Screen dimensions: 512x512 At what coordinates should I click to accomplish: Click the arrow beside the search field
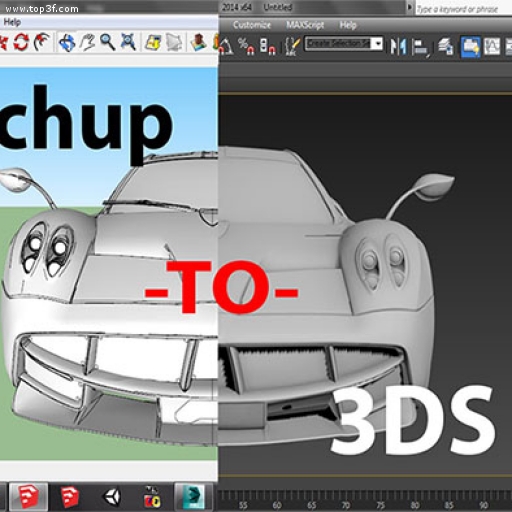[410, 8]
